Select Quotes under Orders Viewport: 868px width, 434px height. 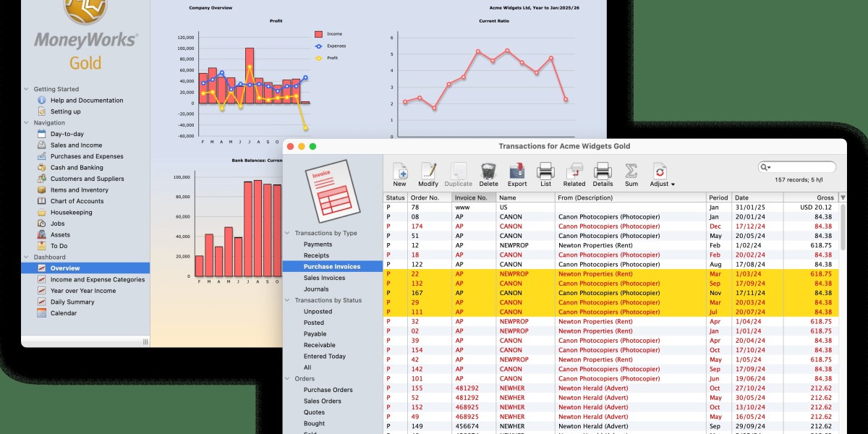(314, 412)
